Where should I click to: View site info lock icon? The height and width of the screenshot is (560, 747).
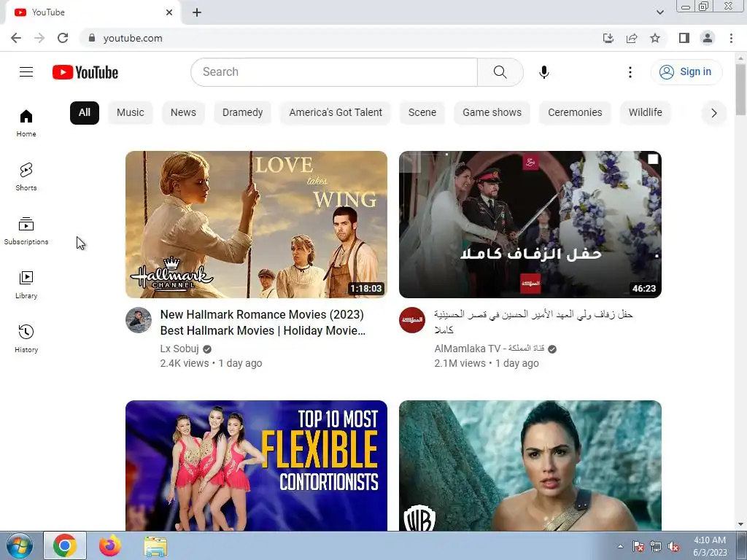[x=92, y=38]
